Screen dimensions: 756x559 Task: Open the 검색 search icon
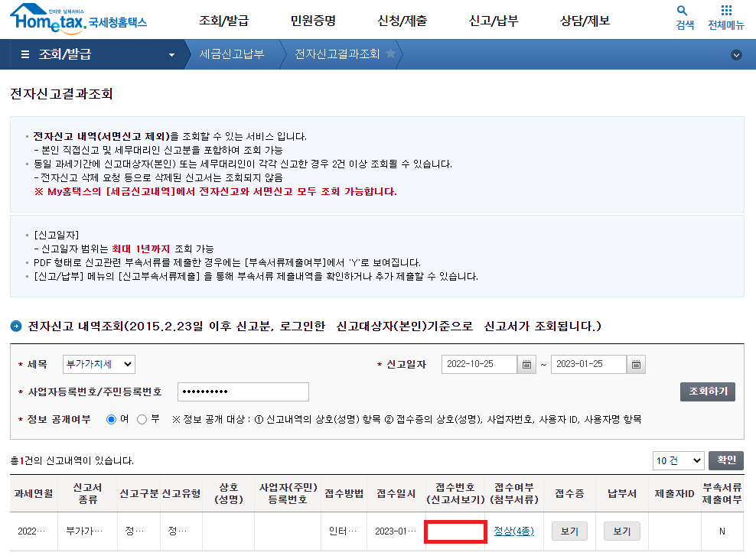684,18
